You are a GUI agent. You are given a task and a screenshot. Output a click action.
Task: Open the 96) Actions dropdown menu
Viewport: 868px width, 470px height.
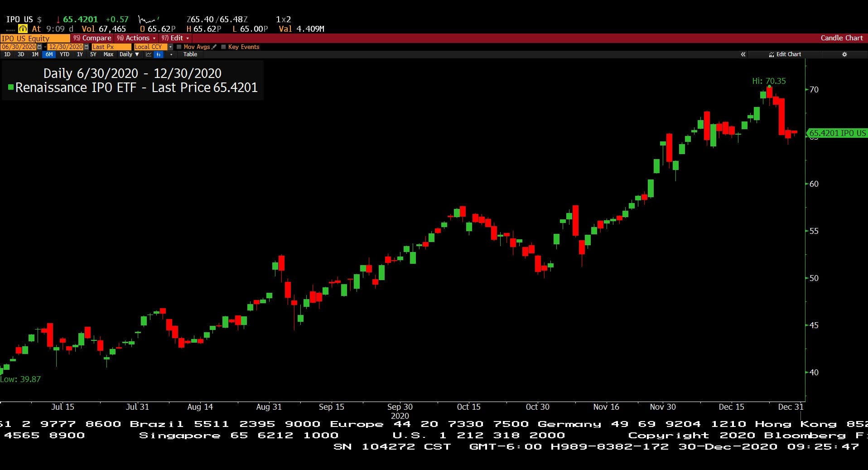point(136,38)
